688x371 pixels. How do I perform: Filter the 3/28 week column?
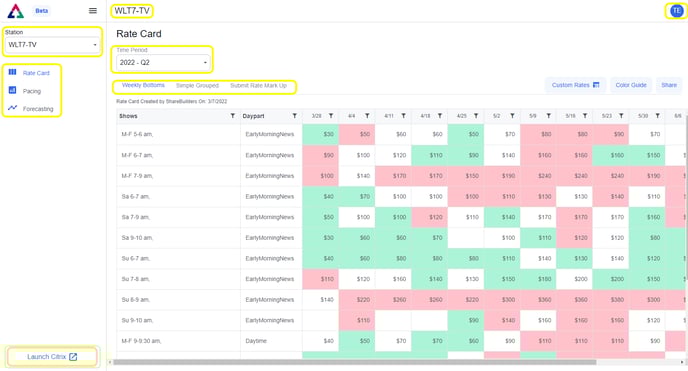331,116
